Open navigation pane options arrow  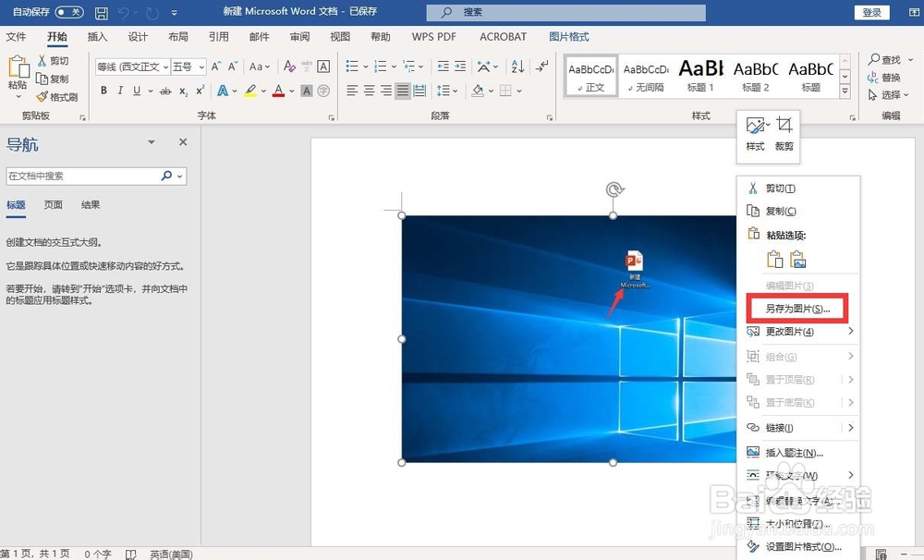[x=152, y=142]
